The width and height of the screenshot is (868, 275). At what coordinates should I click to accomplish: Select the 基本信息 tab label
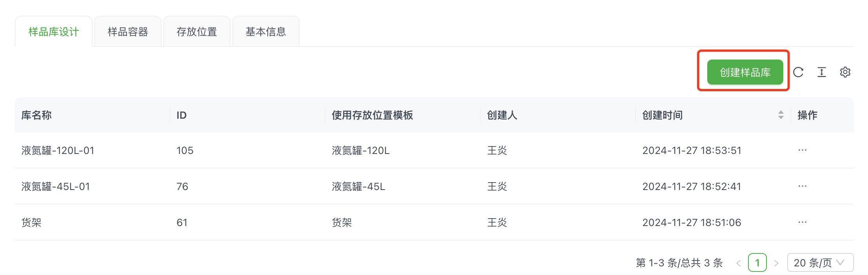point(265,32)
